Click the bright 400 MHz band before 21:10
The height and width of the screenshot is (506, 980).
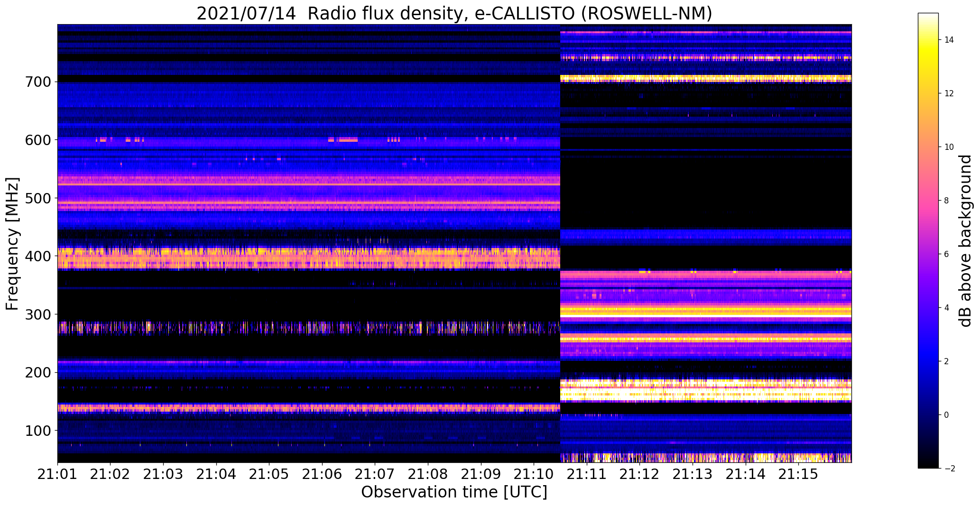pos(308,258)
